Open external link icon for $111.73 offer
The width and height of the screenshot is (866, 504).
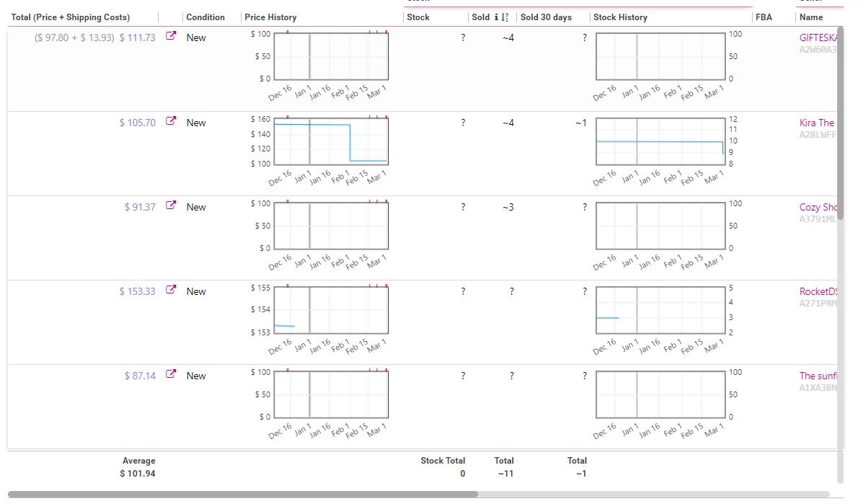click(x=171, y=36)
